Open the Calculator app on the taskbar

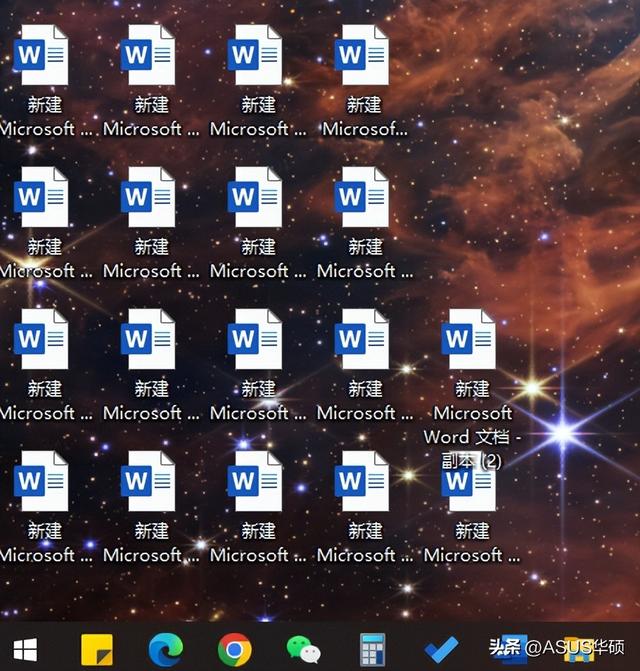[x=372, y=650]
